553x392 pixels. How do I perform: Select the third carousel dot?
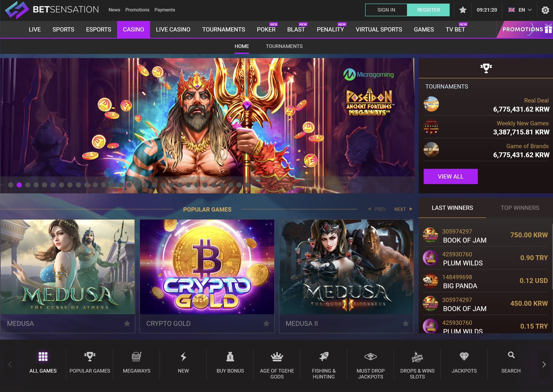[28, 185]
